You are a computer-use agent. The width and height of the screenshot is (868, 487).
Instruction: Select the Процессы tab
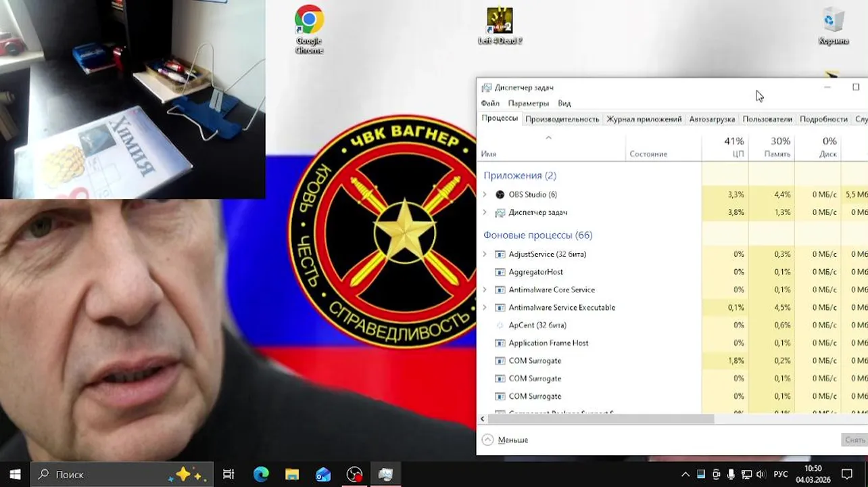[500, 118]
